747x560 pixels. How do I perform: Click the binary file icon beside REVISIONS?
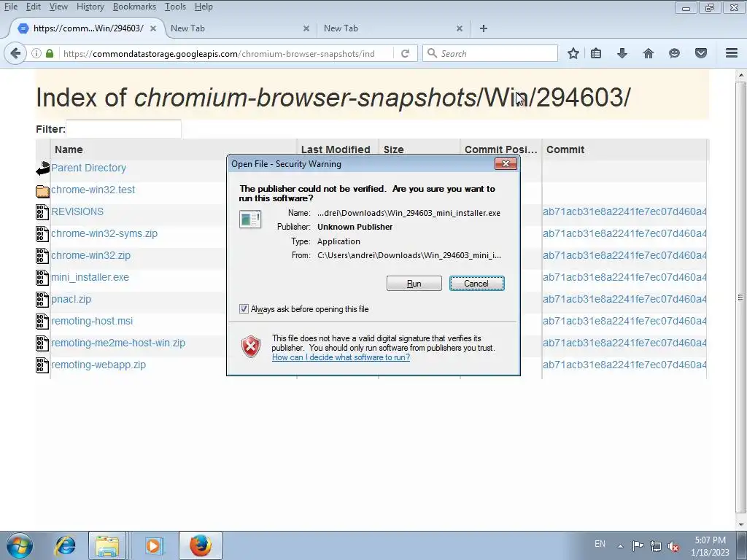click(x=42, y=212)
